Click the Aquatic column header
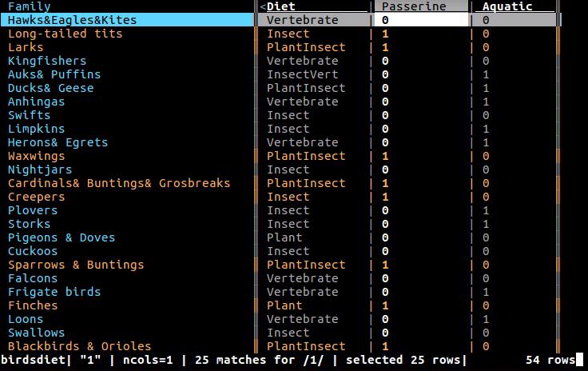 (507, 6)
